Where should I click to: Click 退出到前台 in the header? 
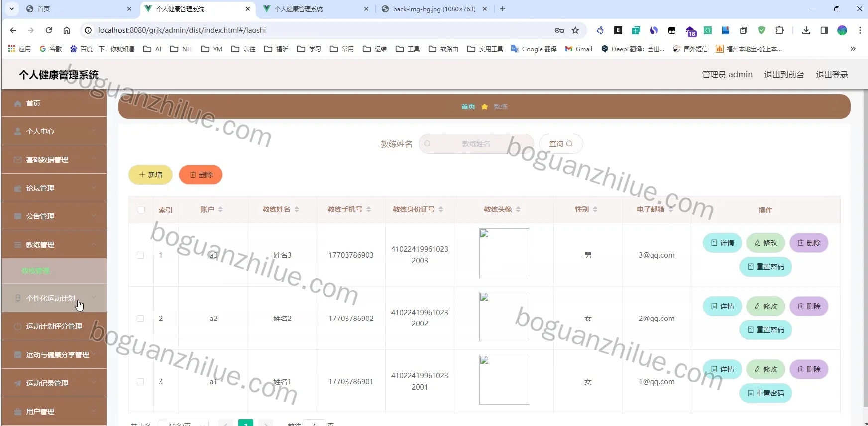(x=784, y=74)
